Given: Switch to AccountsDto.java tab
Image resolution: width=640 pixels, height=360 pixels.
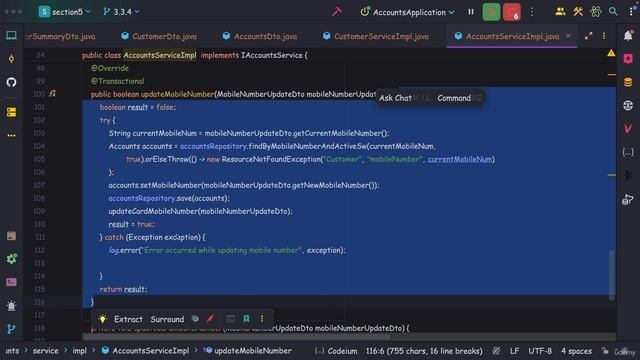Looking at the screenshot, I should click(x=260, y=36).
